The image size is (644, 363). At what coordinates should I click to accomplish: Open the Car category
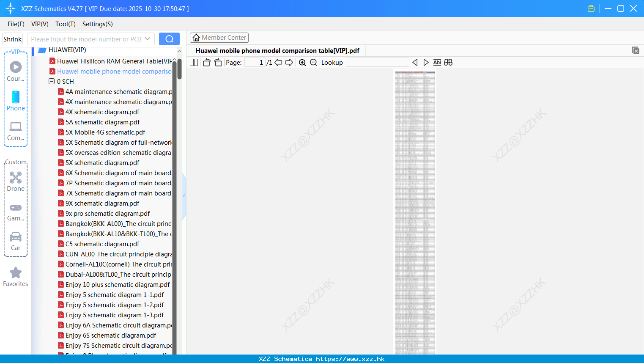click(x=16, y=241)
